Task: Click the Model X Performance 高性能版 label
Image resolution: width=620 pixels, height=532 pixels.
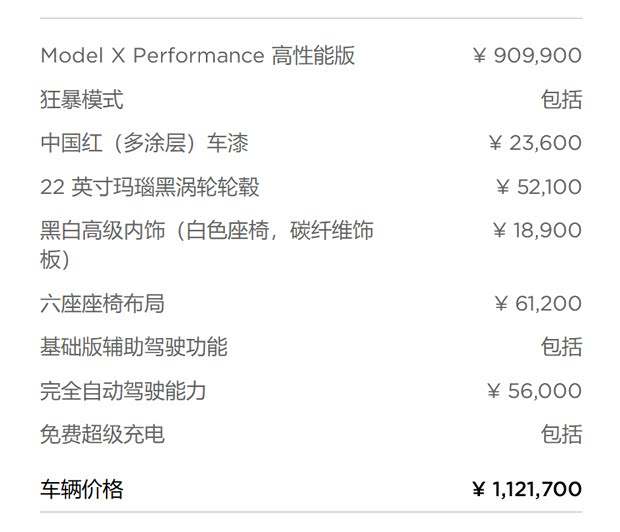Action: (197, 56)
